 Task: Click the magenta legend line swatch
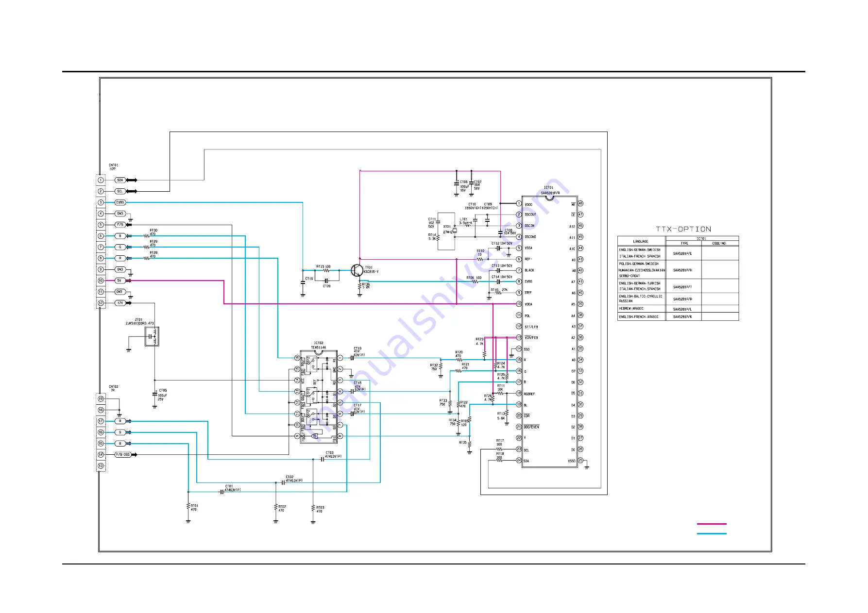(x=712, y=524)
